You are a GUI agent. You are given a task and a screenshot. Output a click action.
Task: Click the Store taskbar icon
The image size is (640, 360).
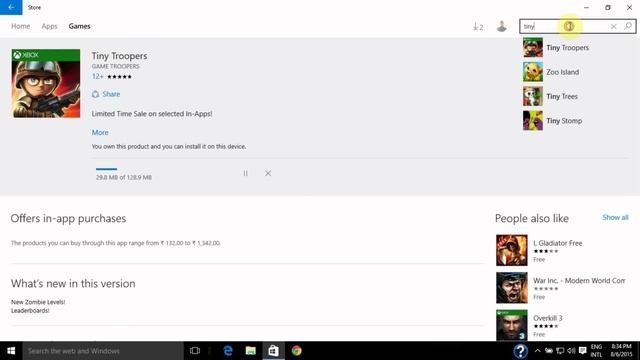pos(273,351)
